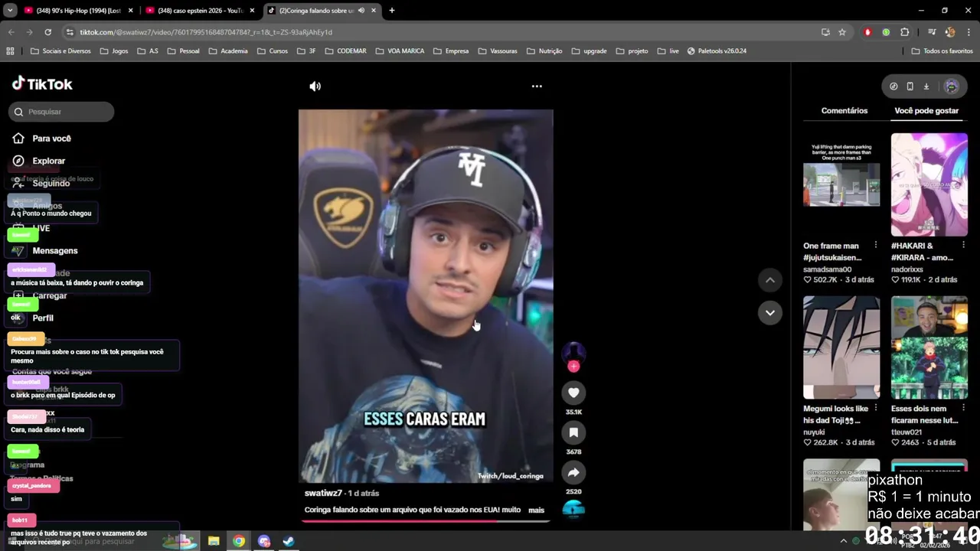980x551 pixels.
Task: Reload the page
Action: point(47,32)
